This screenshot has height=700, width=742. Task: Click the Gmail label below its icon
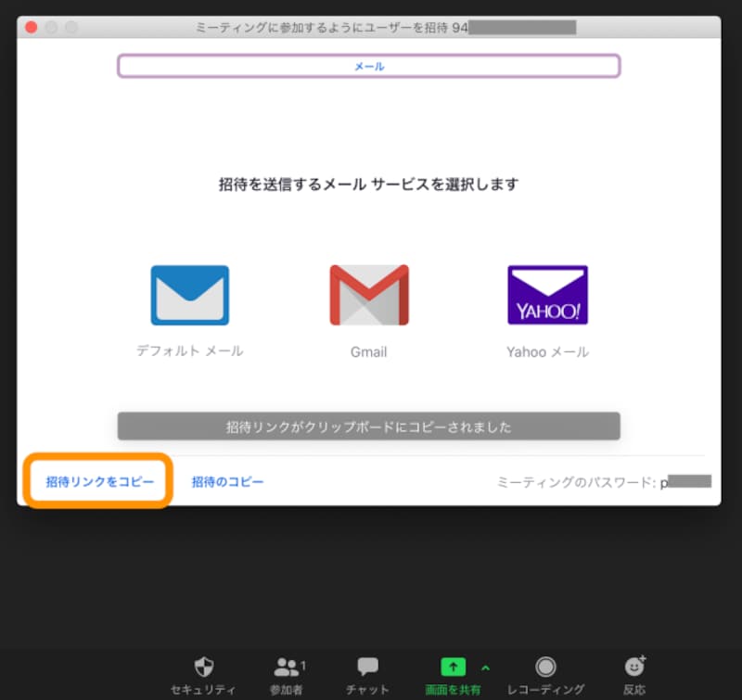tap(368, 352)
